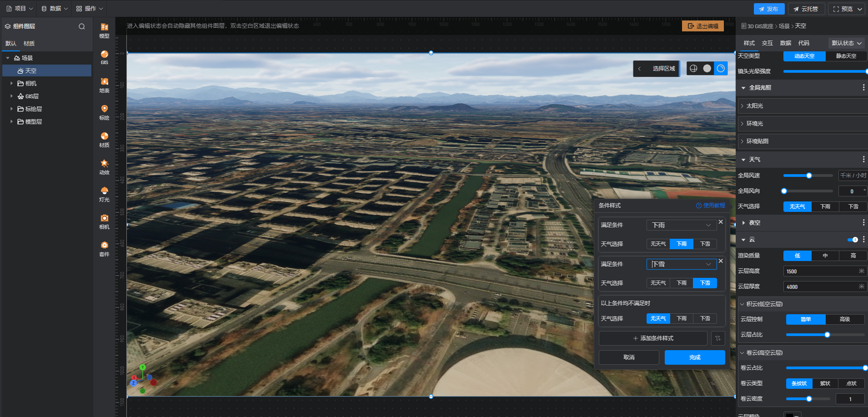This screenshot has width=868, height=417.
Task: Switch to the 数据 tab in properties
Action: 786,43
